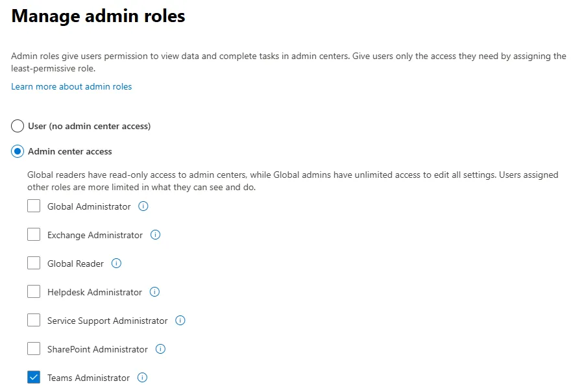Viewport: 571px width, 392px height.
Task: Open Learn more about admin roles link
Action: pos(71,86)
